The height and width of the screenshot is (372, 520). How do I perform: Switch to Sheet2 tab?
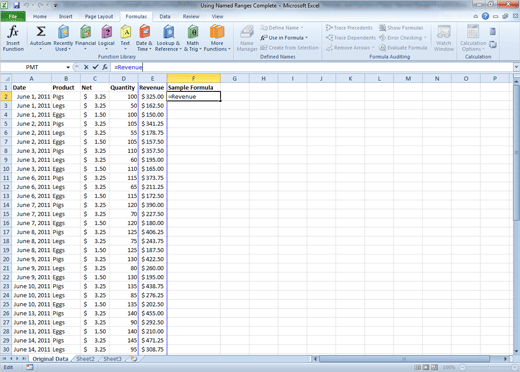tap(85, 359)
